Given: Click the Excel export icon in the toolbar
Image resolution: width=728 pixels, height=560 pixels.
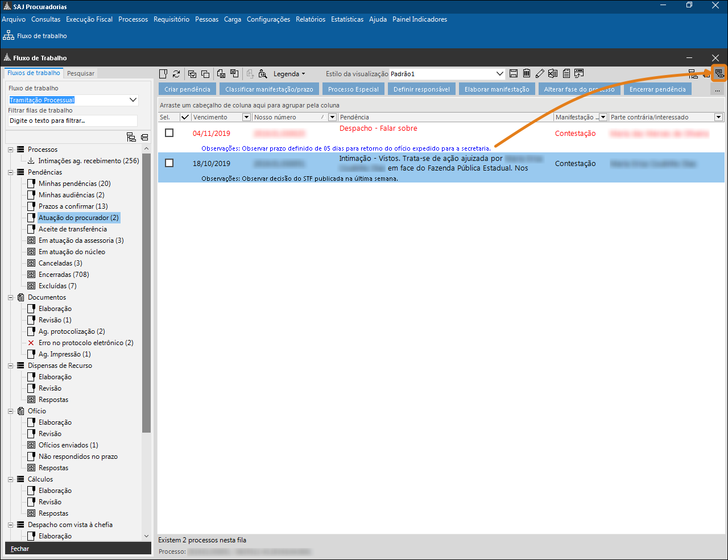Looking at the screenshot, I should [x=553, y=73].
